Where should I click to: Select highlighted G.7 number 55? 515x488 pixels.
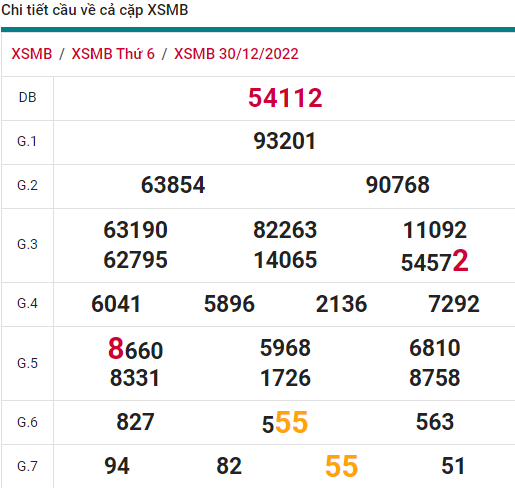[x=341, y=466]
